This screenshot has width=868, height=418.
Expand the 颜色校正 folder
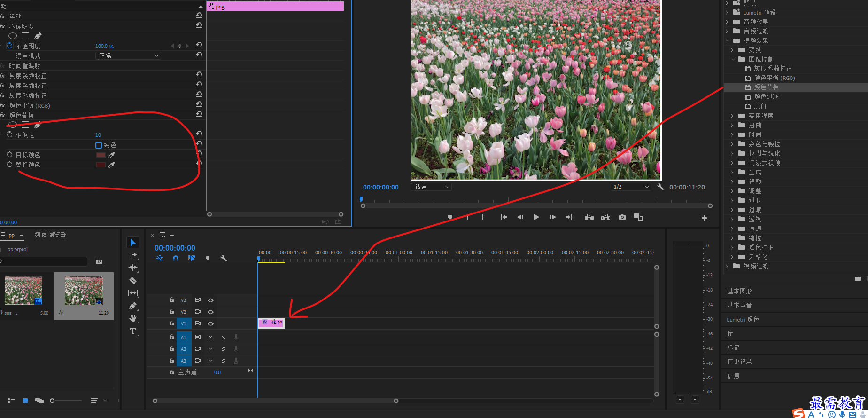pos(732,247)
